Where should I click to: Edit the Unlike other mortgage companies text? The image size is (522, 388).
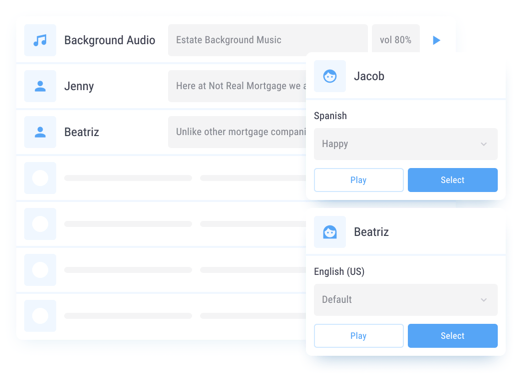237,132
